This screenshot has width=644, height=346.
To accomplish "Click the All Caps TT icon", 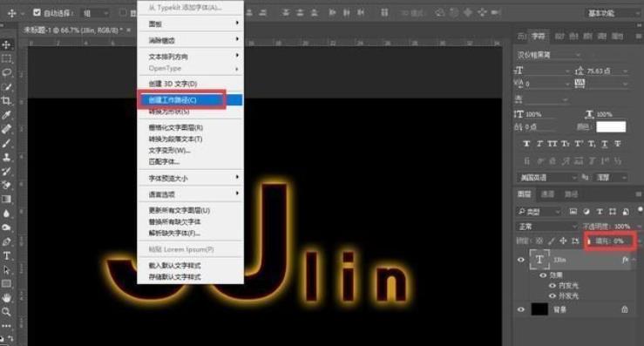I will point(552,144).
